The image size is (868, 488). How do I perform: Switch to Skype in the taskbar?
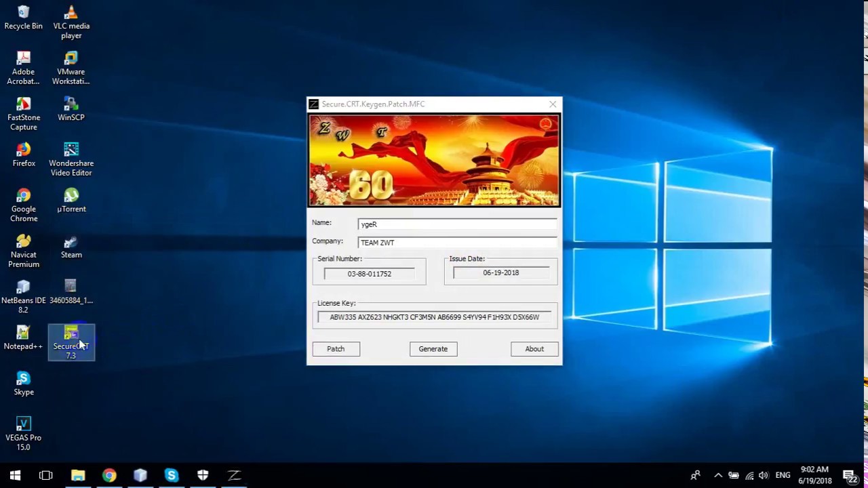pyautogui.click(x=172, y=475)
